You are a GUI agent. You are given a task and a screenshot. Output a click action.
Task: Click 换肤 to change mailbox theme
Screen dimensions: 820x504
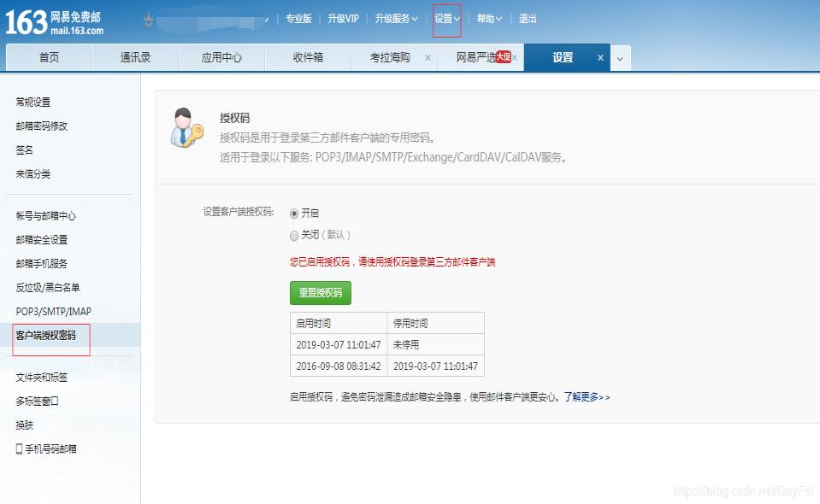coord(22,423)
